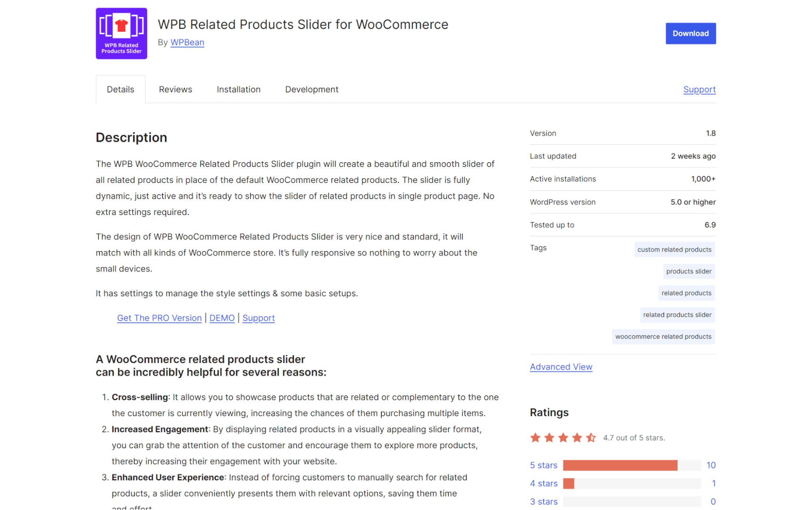Select the 'products slider' tag
812x510 pixels.
pos(689,271)
